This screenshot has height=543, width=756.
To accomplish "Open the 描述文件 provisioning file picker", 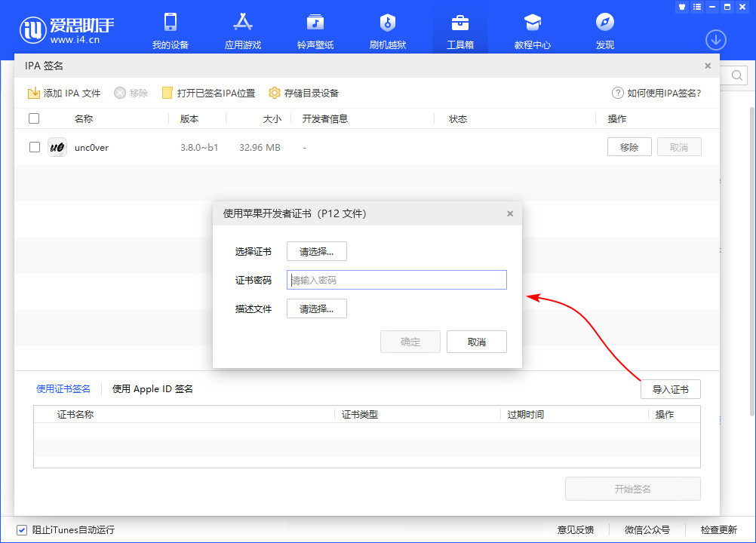I will pos(316,308).
